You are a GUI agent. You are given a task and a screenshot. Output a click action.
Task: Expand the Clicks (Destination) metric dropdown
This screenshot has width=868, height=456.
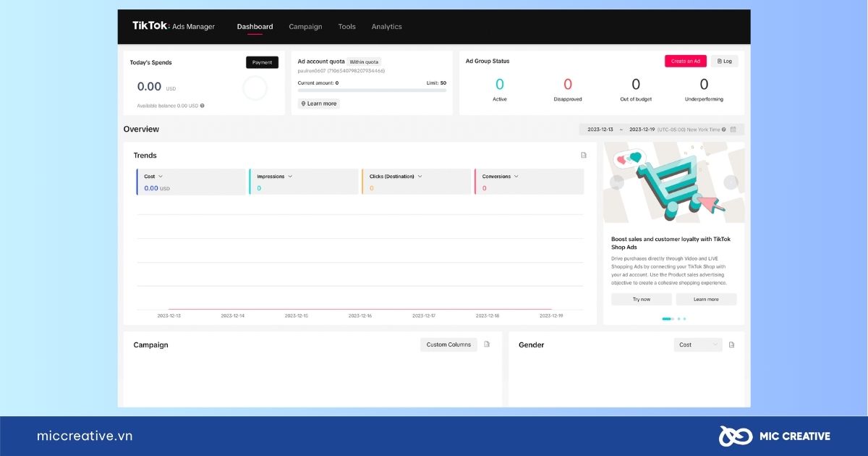tap(420, 177)
